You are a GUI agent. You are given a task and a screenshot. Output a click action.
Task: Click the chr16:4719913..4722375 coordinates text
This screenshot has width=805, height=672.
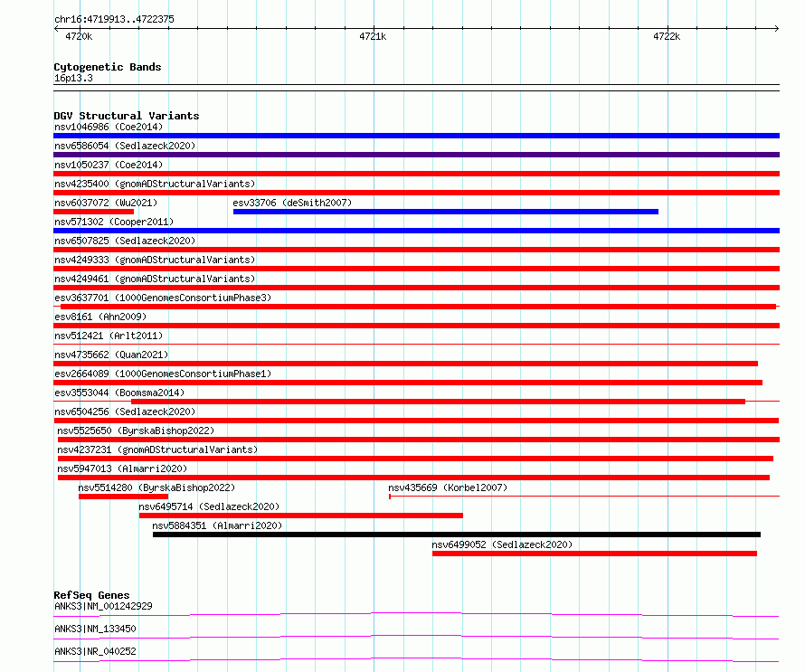click(x=114, y=20)
